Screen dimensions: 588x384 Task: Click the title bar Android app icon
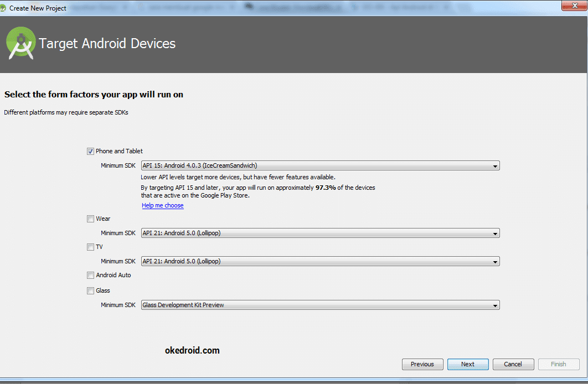pyautogui.click(x=4, y=8)
